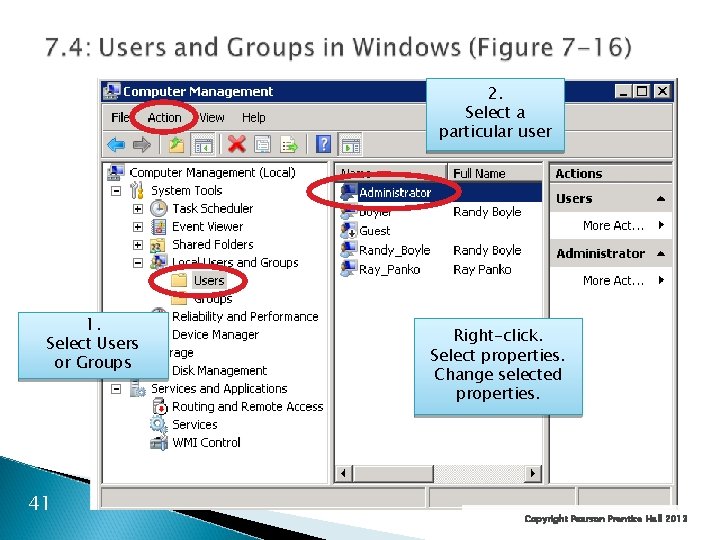Sort by the Full Name column header
Screen dimensions: 720x540
point(495,173)
